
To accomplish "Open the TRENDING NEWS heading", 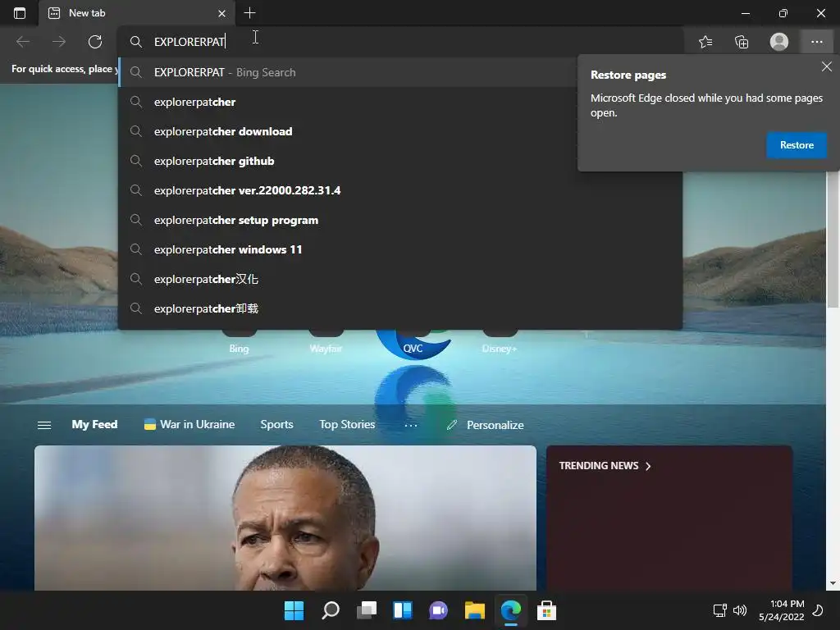I will pyautogui.click(x=605, y=466).
